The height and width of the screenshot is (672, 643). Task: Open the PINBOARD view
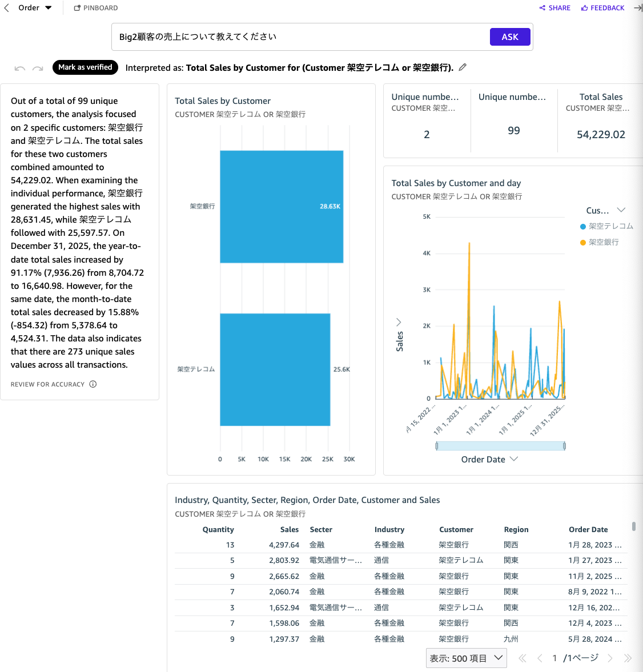pyautogui.click(x=95, y=7)
